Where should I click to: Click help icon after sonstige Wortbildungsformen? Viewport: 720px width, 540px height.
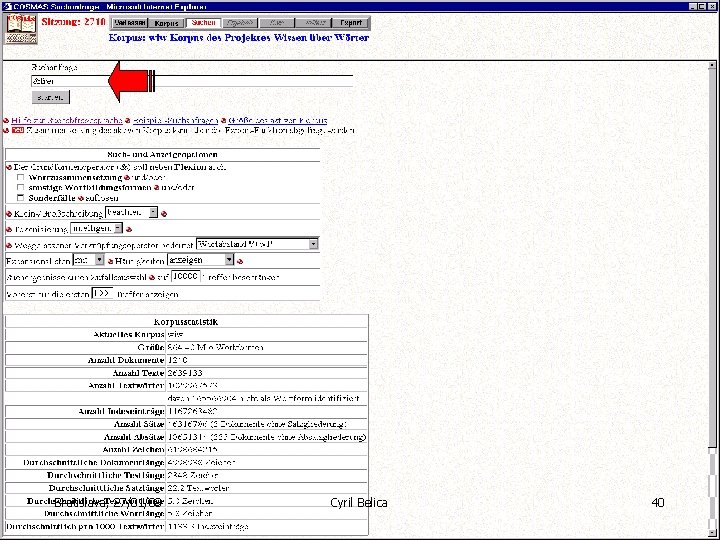[156, 188]
